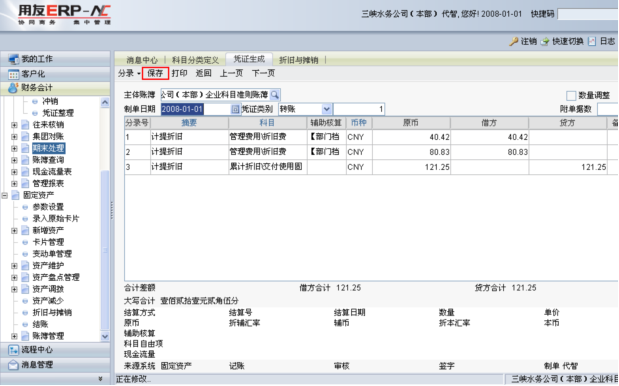Open the 分录 dropdown menu
The width and height of the screenshot is (619, 386).
pos(129,73)
